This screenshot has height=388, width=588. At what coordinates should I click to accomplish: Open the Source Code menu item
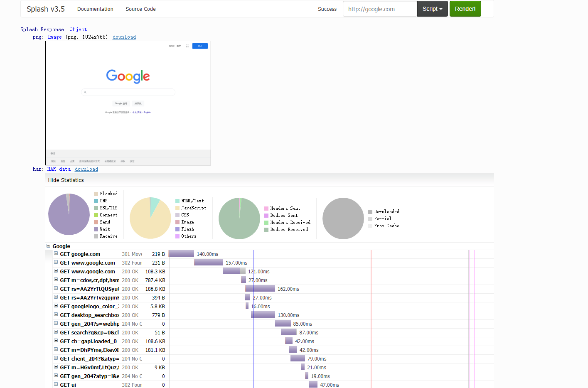[x=141, y=9]
